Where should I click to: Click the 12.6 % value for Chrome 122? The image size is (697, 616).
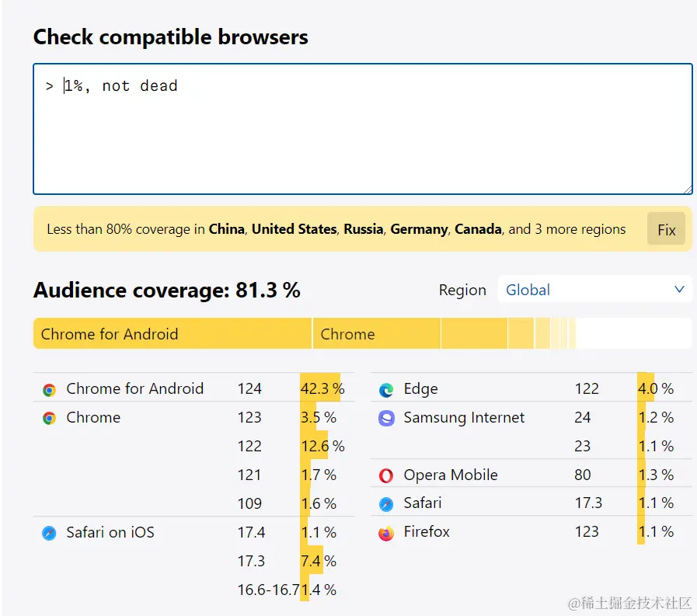coord(322,446)
